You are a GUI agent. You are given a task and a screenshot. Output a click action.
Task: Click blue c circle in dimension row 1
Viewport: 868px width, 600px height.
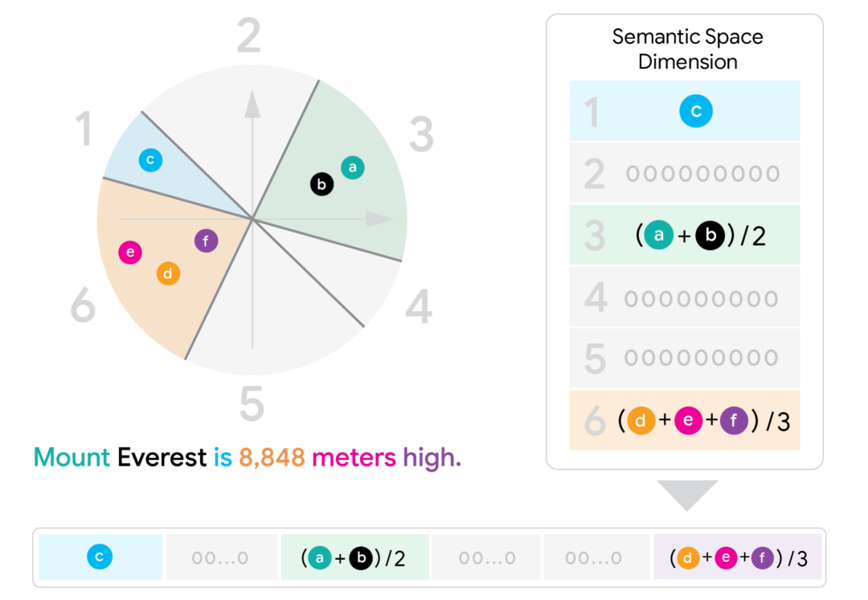click(x=696, y=111)
